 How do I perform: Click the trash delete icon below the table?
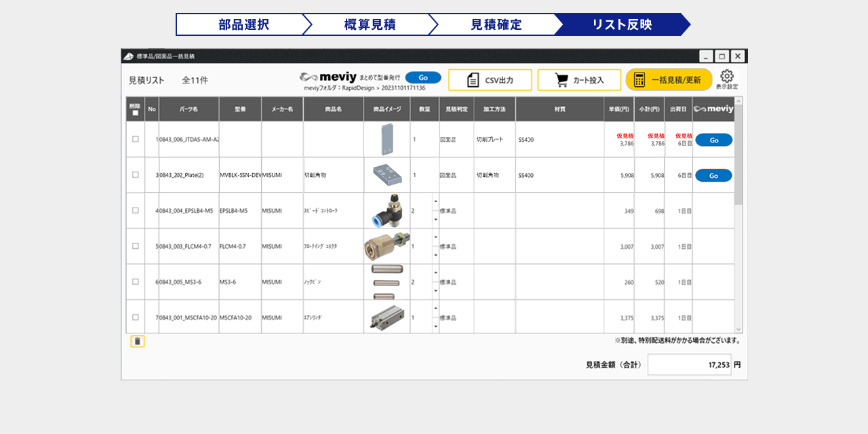(x=138, y=342)
